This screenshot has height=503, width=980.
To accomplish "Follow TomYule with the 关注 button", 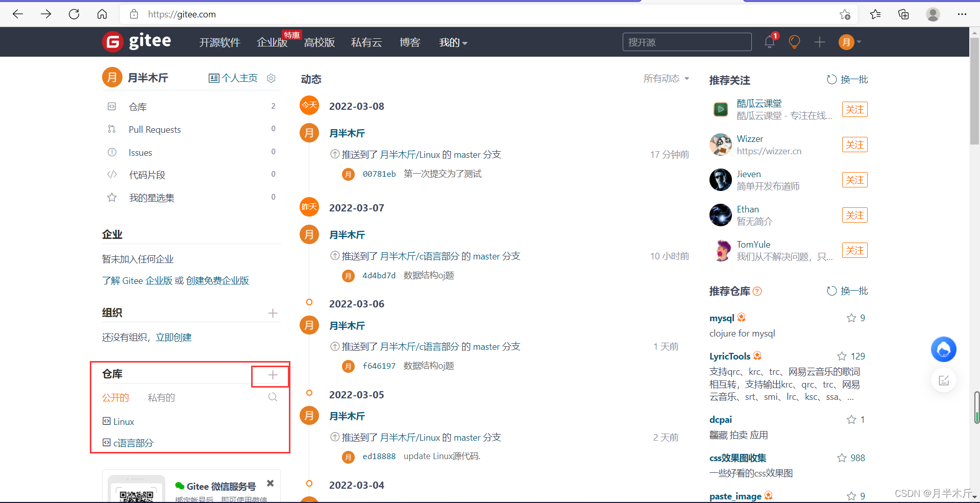I will point(855,251).
